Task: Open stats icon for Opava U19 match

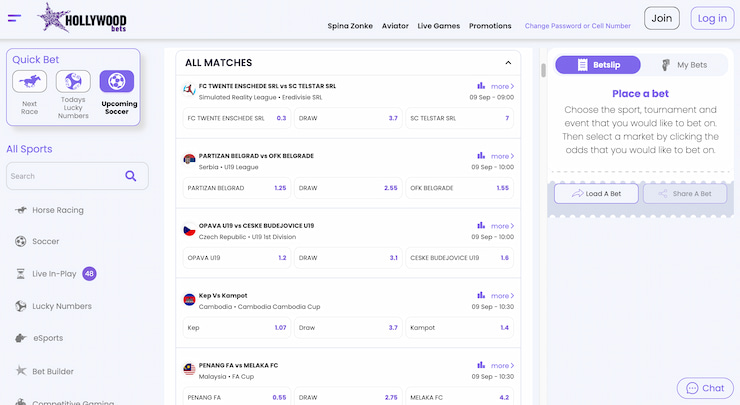Action: pyautogui.click(x=481, y=225)
